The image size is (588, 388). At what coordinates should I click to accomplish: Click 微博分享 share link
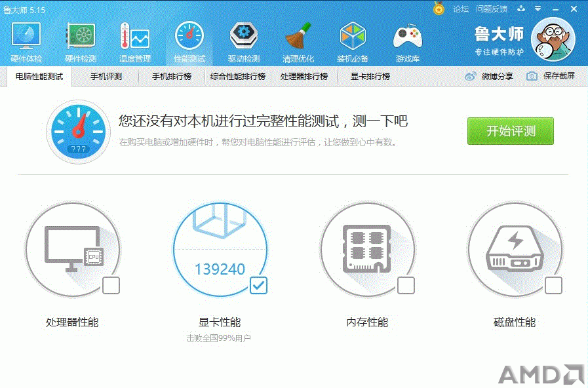(498, 76)
